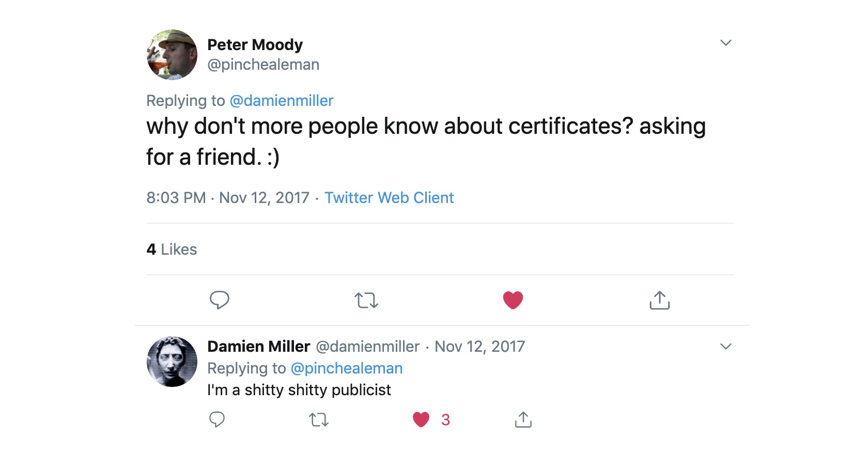Share Damien Miller's reply tweet
Screen dimensions: 868x467
coord(523,419)
